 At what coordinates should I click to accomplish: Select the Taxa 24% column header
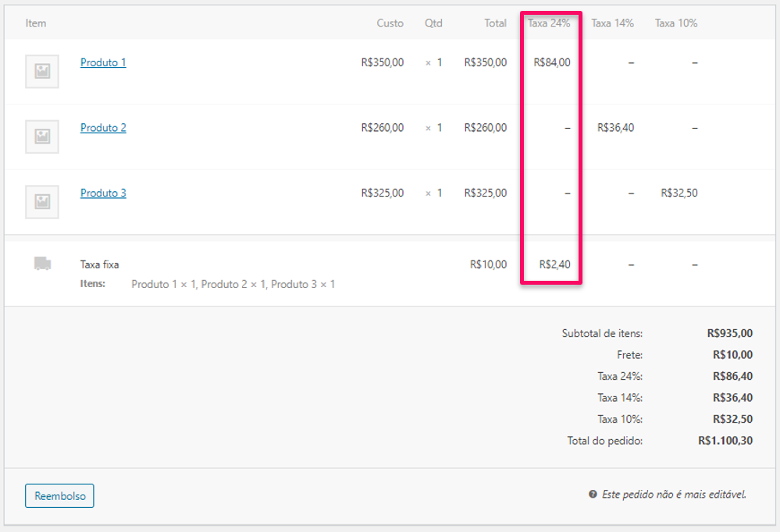click(x=550, y=23)
